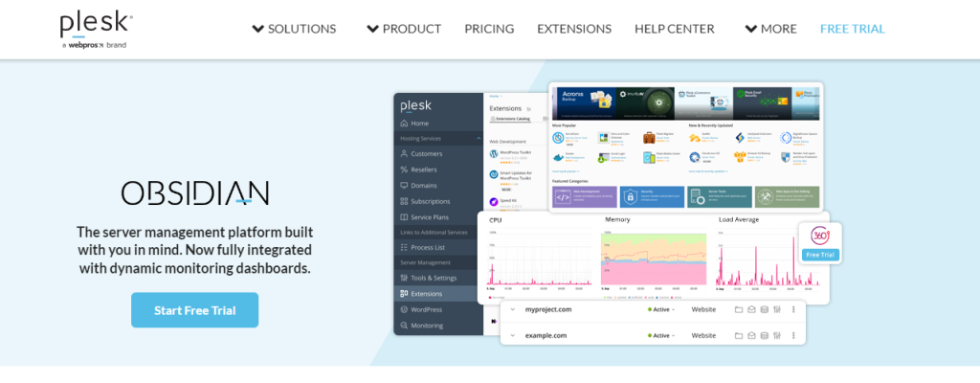Viewport: 980px width, 383px height.
Task: Open the mail icon for myproject.com
Action: pos(751,309)
